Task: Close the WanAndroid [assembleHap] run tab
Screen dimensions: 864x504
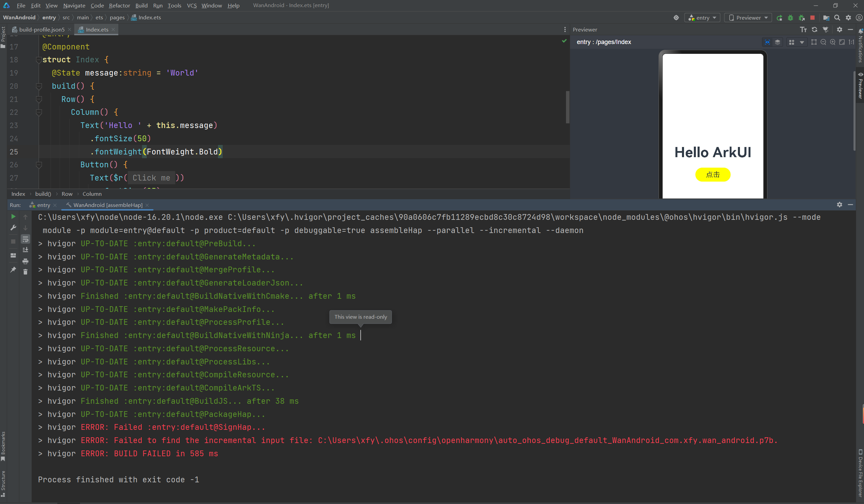Action: (x=147, y=205)
